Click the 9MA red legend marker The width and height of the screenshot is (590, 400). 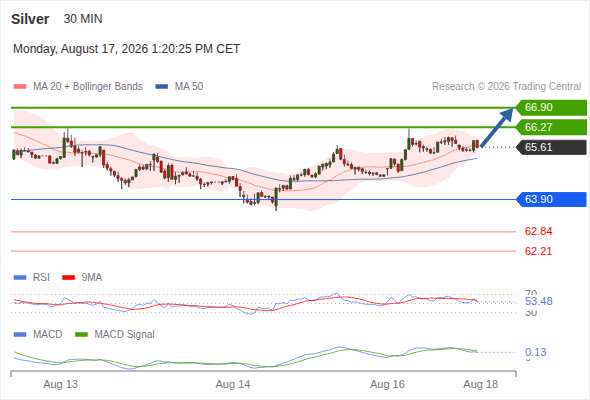pyautogui.click(x=68, y=278)
